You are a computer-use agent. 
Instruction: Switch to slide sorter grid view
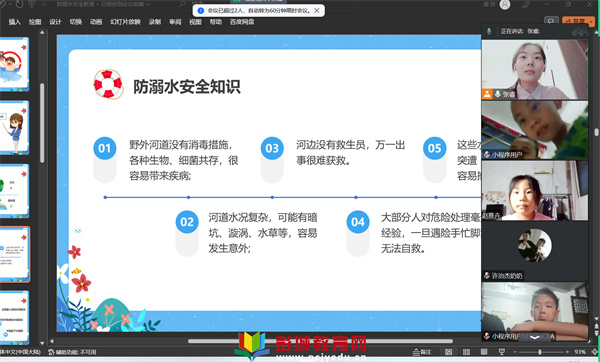[x=466, y=352]
